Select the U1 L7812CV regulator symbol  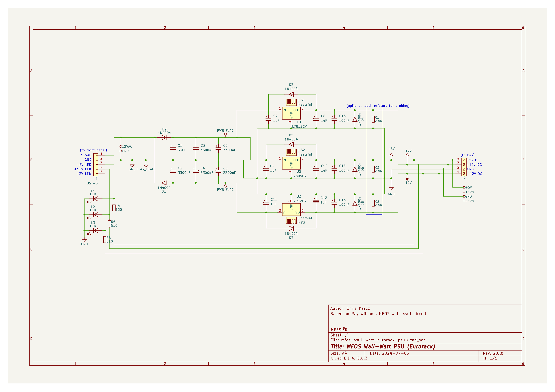(x=291, y=113)
